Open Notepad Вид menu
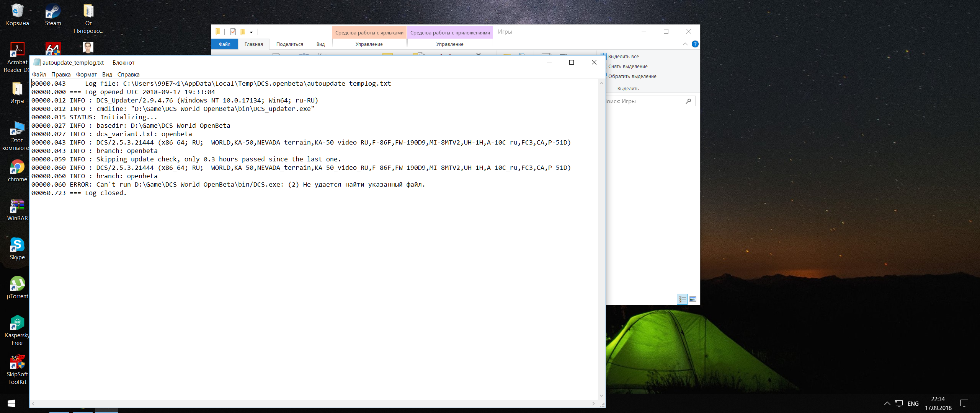 [x=107, y=75]
